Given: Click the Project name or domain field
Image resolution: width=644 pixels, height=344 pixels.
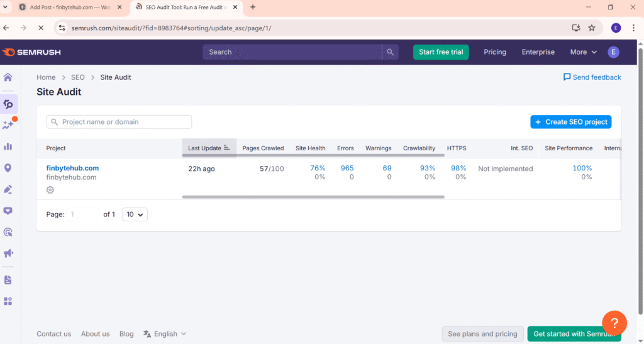Looking at the screenshot, I should point(119,122).
